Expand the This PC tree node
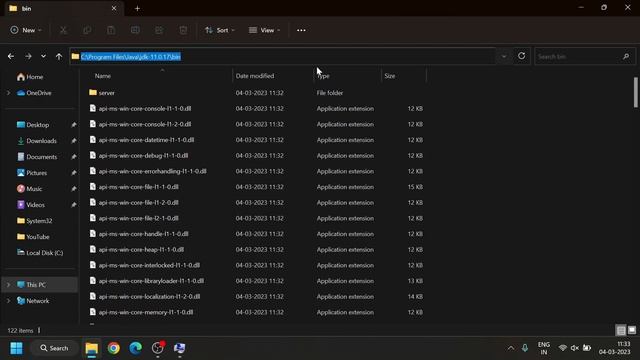Image resolution: width=640 pixels, height=360 pixels. pos(8,285)
